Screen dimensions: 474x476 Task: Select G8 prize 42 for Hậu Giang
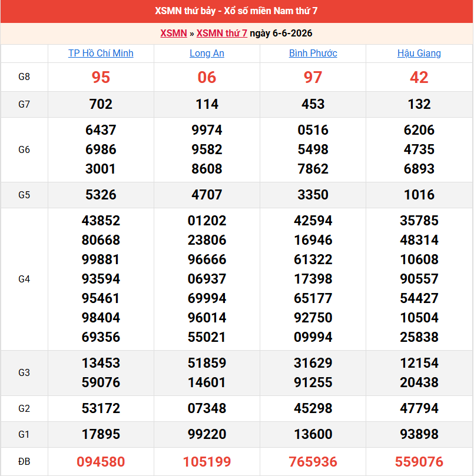[x=419, y=77]
